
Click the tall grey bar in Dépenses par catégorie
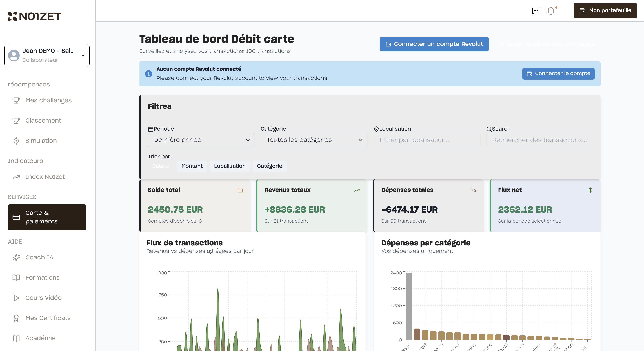point(409,306)
